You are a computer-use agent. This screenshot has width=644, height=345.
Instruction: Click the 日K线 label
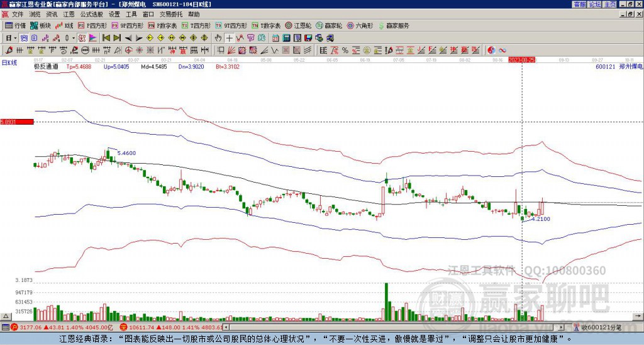[x=9, y=63]
